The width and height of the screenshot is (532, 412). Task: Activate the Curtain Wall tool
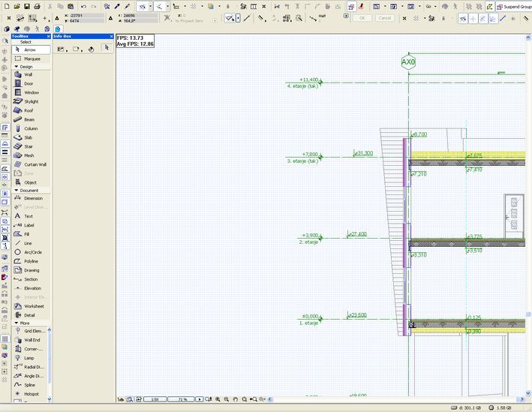[35, 164]
